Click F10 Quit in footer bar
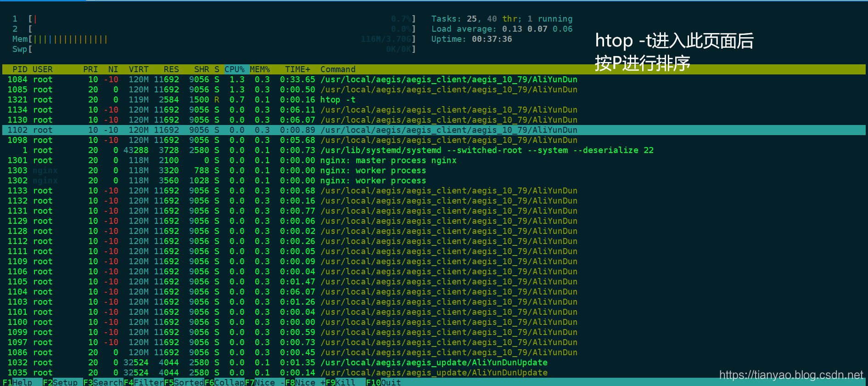868x386 pixels. pyautogui.click(x=383, y=382)
